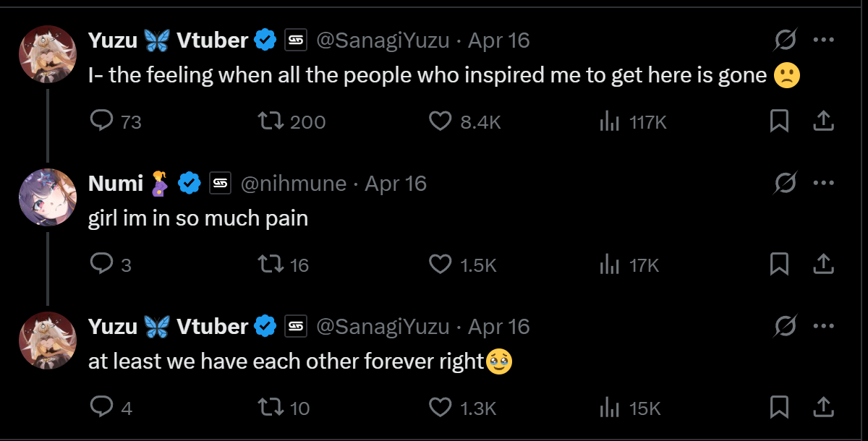Reply to Yuzu's first tweet about inspiration

click(101, 121)
